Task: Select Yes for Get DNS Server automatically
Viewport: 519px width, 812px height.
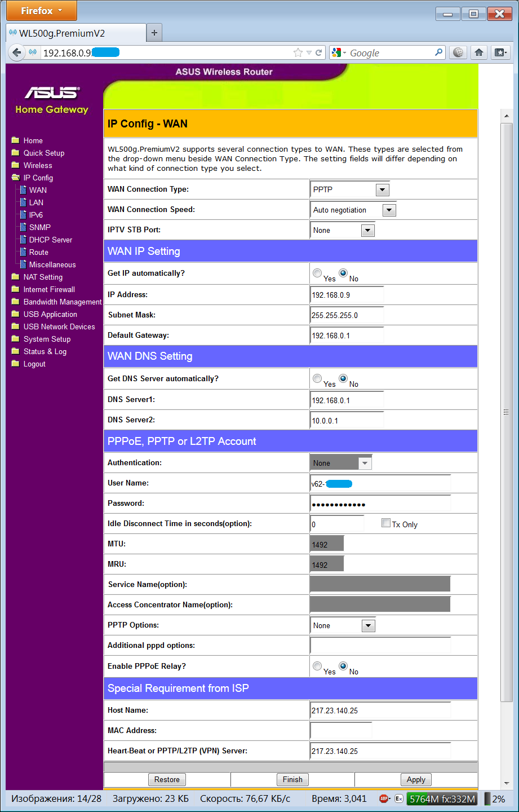Action: coord(317,378)
